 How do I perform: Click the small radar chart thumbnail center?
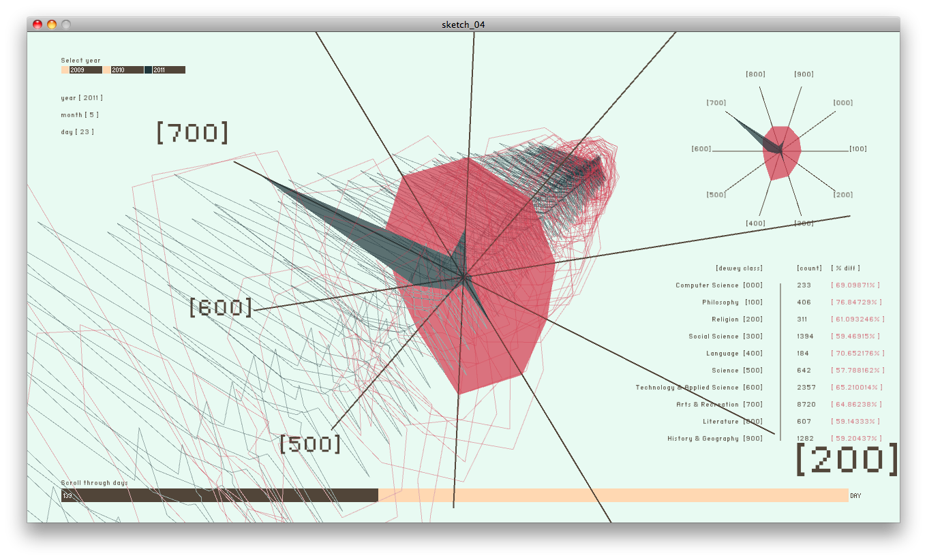click(x=781, y=151)
